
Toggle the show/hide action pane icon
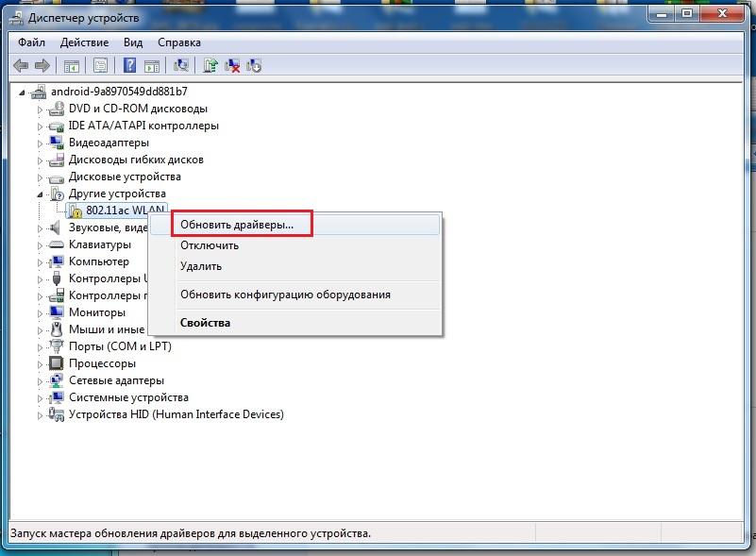click(x=152, y=66)
